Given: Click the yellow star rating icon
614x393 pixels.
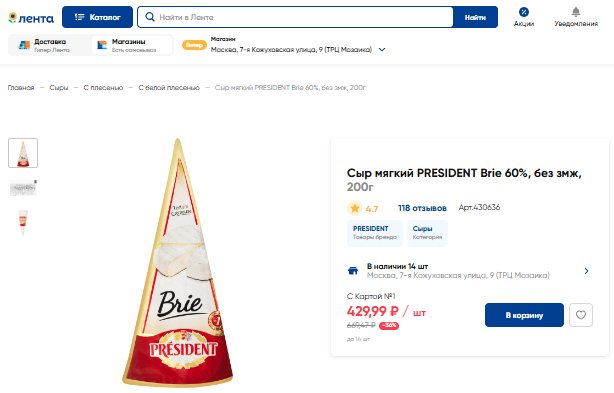Looking at the screenshot, I should [355, 208].
